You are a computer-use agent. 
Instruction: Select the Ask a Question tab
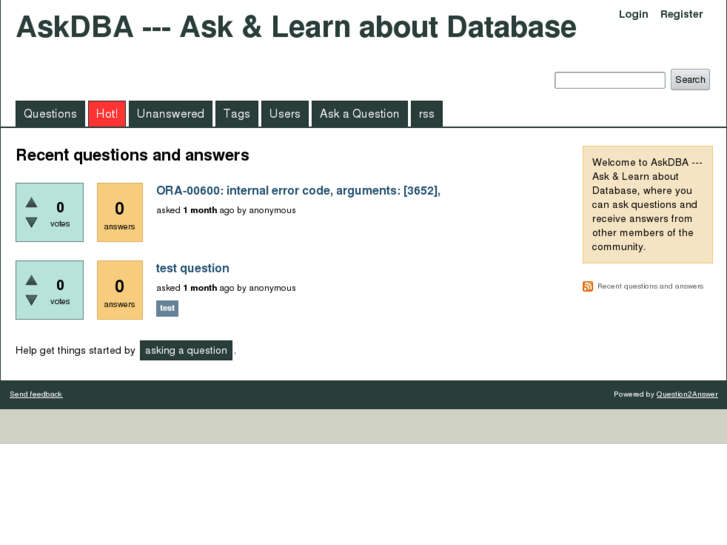pyautogui.click(x=359, y=114)
